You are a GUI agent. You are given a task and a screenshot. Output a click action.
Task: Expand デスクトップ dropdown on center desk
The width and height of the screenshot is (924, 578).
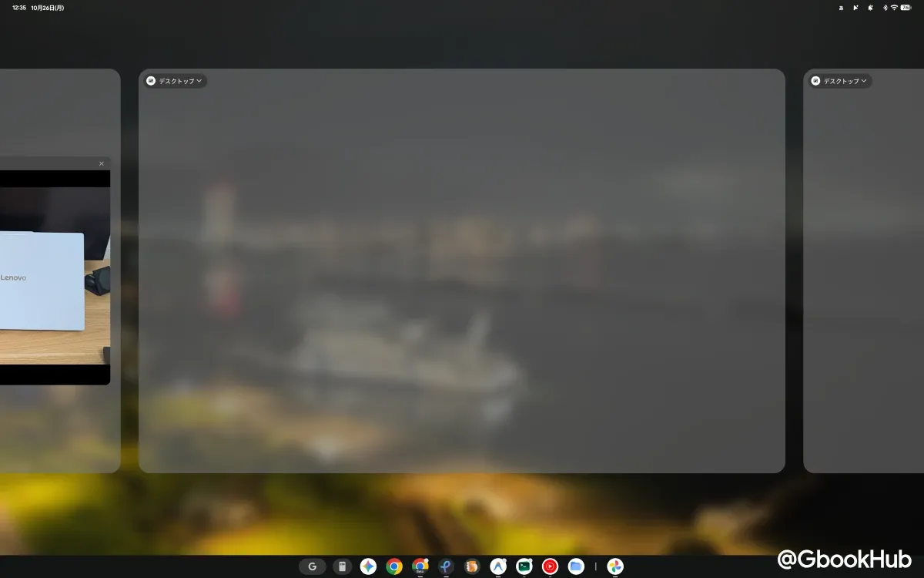pyautogui.click(x=176, y=81)
